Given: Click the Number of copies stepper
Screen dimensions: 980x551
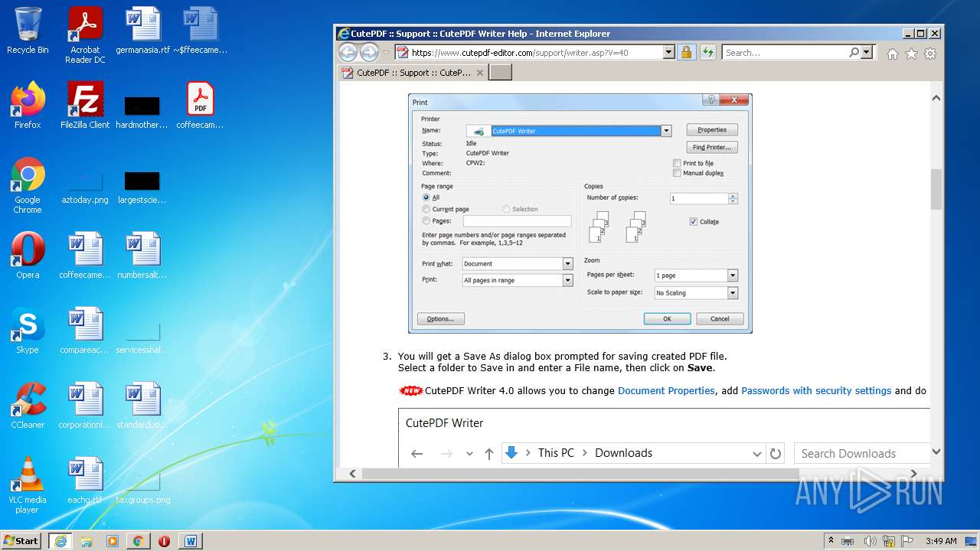Looking at the screenshot, I should pos(733,198).
